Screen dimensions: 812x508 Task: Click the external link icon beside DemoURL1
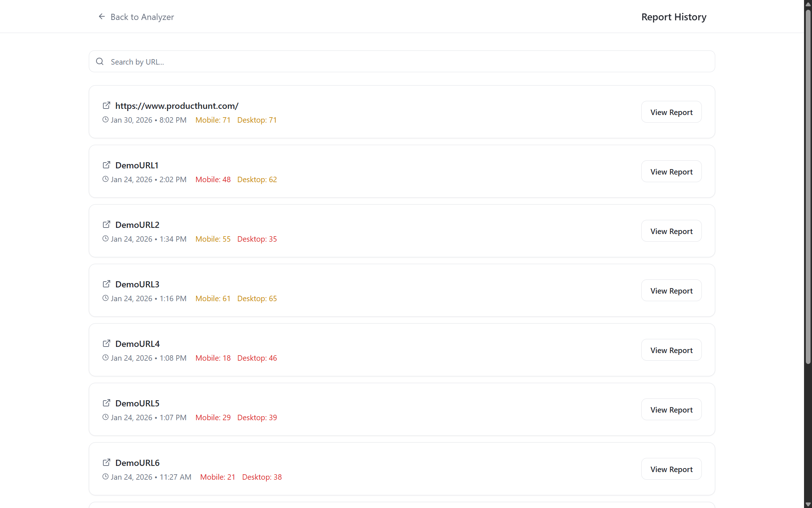pos(106,164)
